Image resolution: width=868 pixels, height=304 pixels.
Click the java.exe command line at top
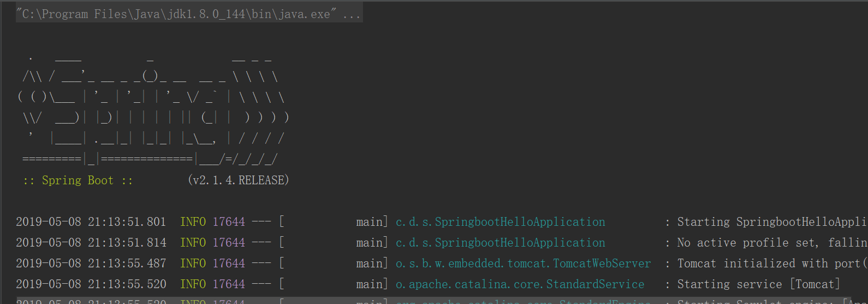click(x=189, y=14)
